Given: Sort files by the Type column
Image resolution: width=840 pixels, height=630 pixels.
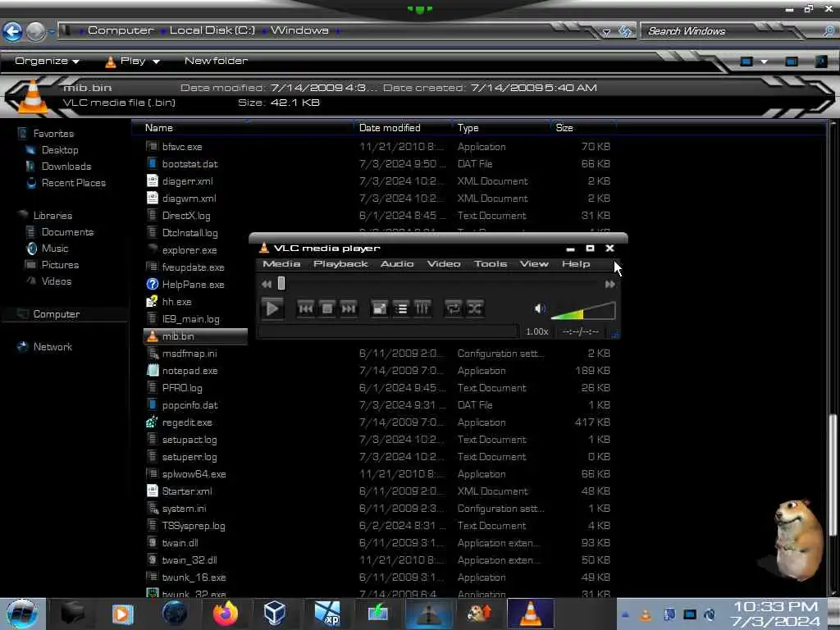Looking at the screenshot, I should point(468,127).
